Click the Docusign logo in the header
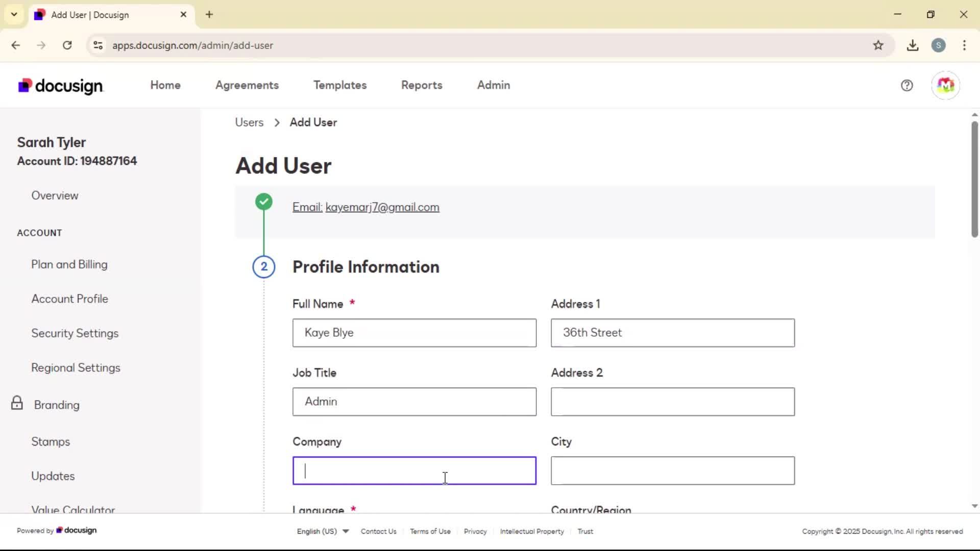980x551 pixels. click(61, 86)
